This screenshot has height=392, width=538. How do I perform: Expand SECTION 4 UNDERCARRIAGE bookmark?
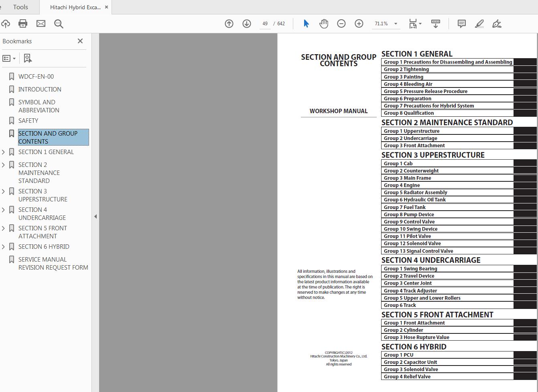click(x=4, y=210)
